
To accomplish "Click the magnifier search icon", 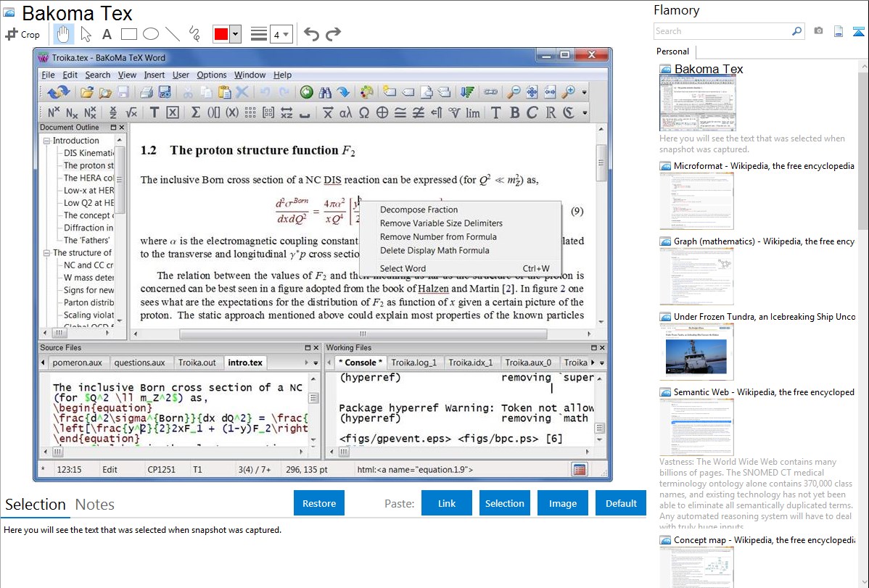I will point(797,31).
